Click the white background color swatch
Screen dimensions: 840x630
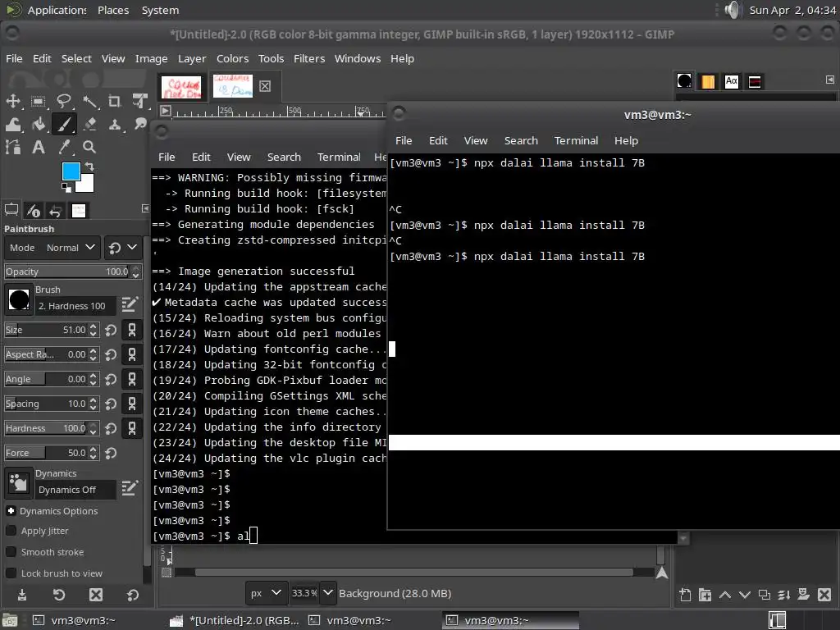[x=86, y=185]
